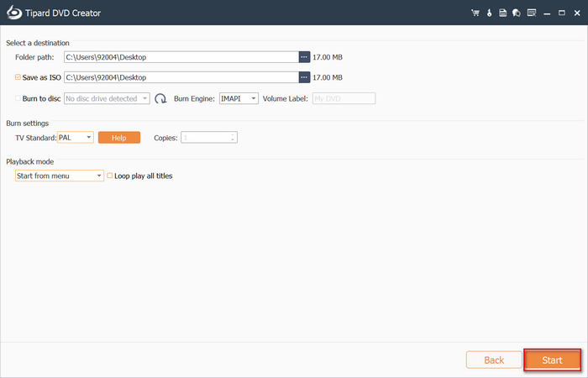Refresh the disc drive list
This screenshot has width=588, height=378.
click(160, 98)
